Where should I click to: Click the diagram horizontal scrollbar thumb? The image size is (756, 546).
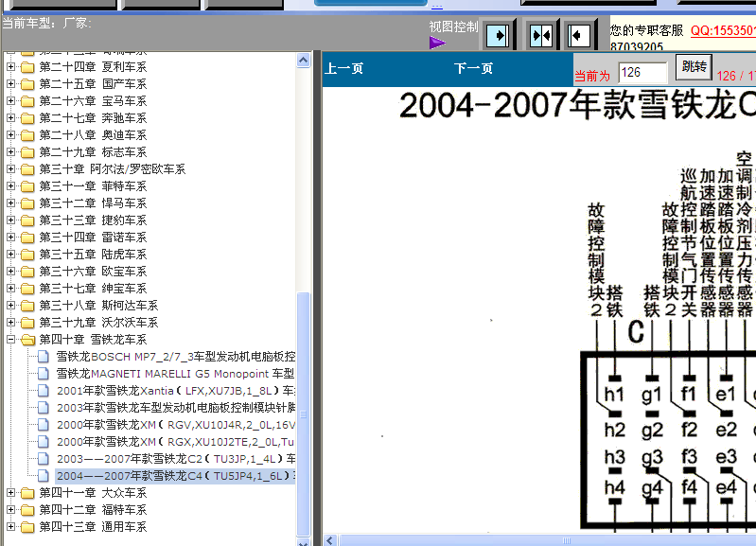click(548, 540)
